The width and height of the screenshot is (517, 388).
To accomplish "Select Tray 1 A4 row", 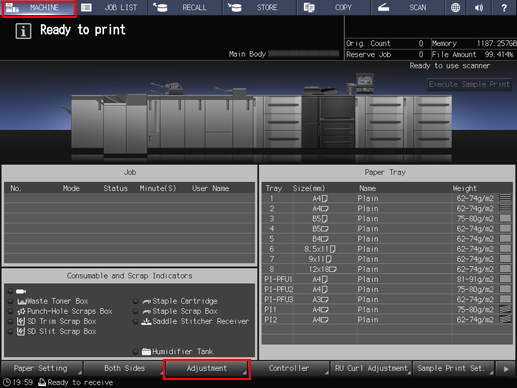I will coord(387,199).
